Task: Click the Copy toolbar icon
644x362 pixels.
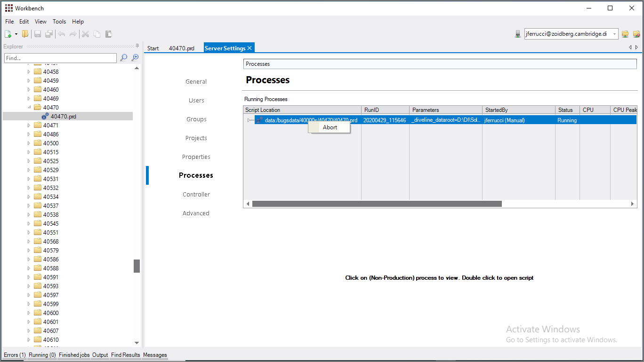Action: (x=97, y=34)
